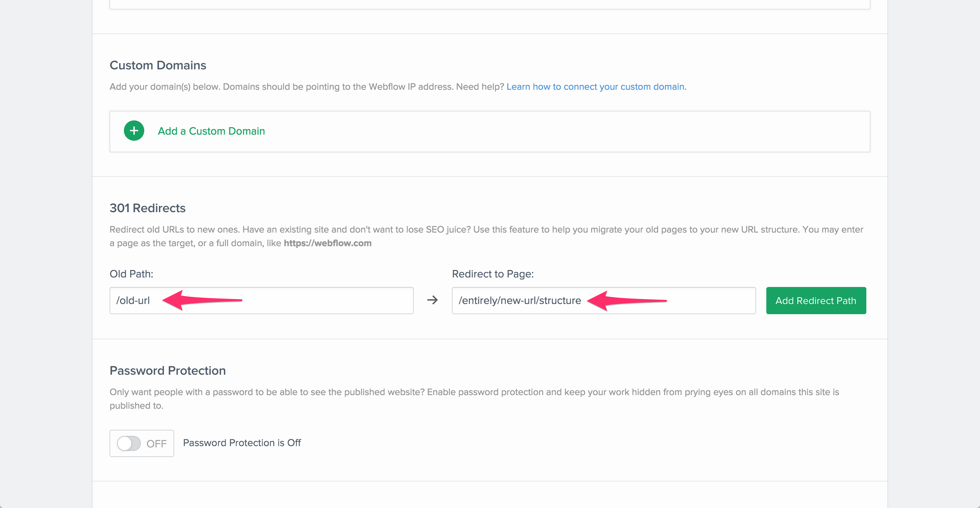Click the Add a Custom Domain text

pos(211,131)
